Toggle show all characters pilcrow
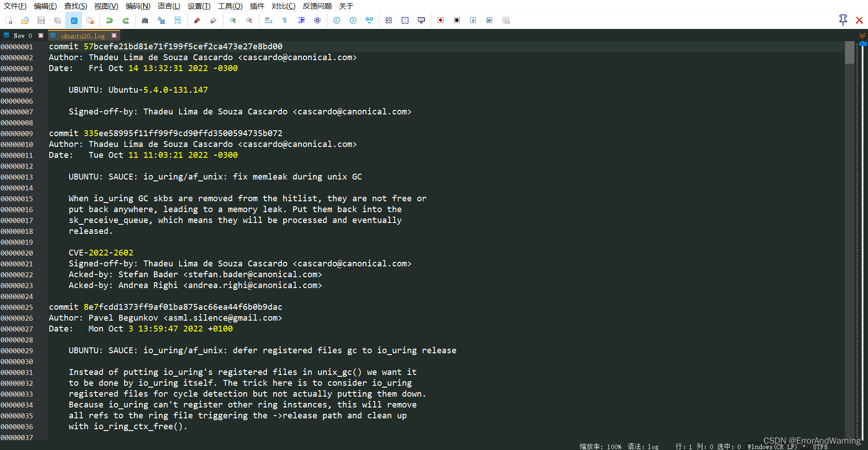The width and height of the screenshot is (868, 450). pyautogui.click(x=285, y=20)
